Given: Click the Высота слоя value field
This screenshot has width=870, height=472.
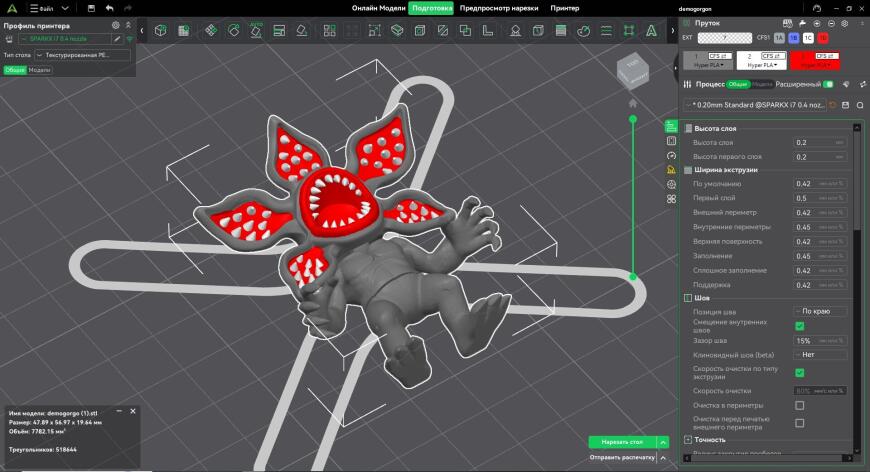Looking at the screenshot, I should point(820,143).
